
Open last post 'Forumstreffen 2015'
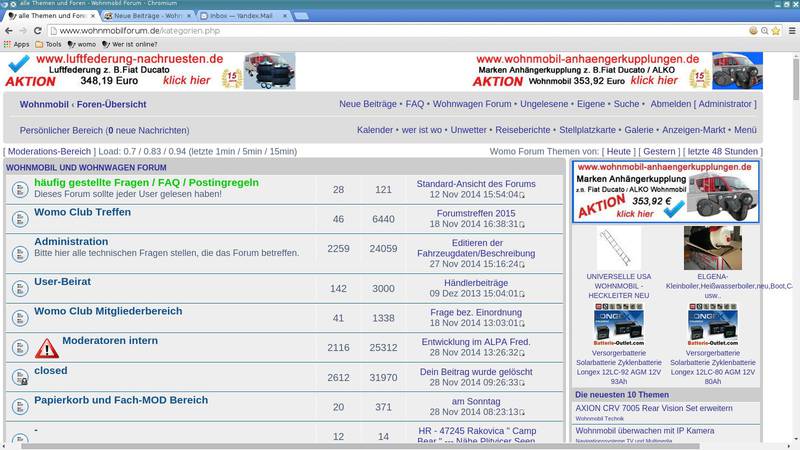click(476, 213)
